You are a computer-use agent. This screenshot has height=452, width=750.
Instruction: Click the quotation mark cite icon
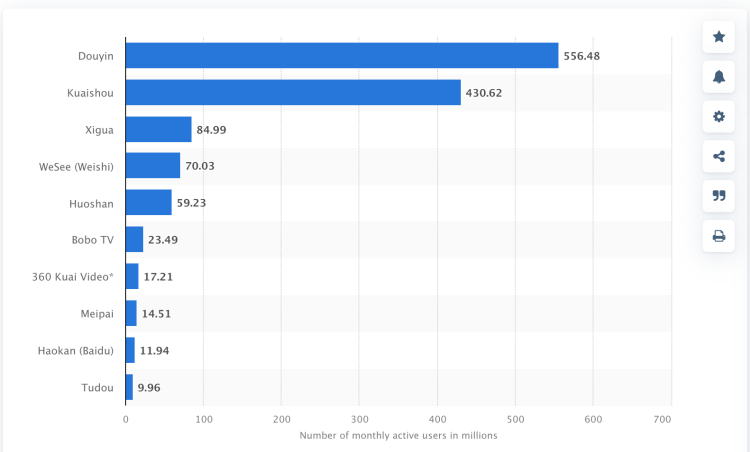718,196
